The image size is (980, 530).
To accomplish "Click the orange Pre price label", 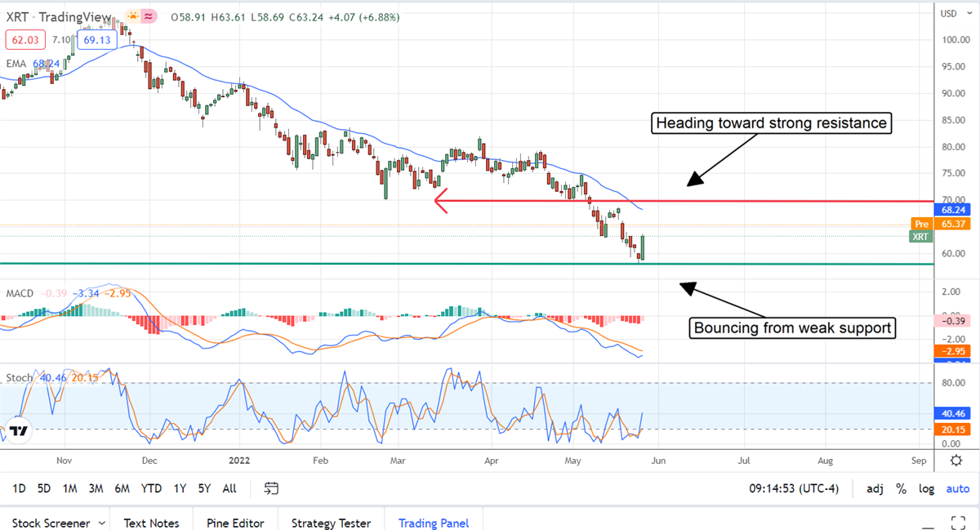I will 921,223.
